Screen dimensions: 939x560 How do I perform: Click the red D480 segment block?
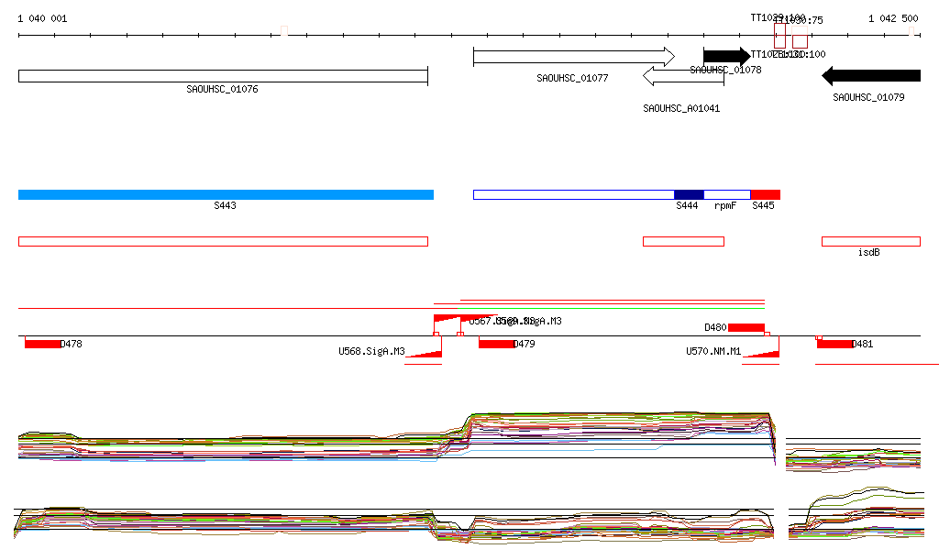(x=746, y=327)
